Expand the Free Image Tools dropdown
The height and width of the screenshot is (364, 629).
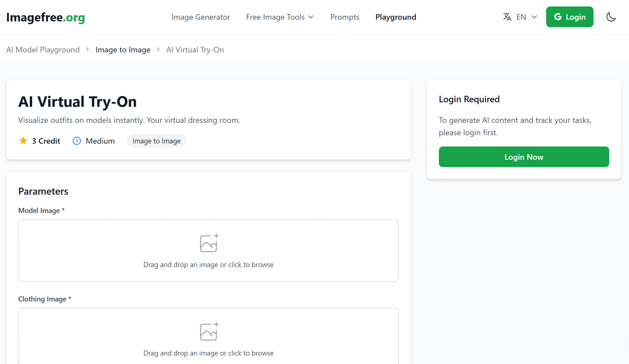click(x=280, y=17)
